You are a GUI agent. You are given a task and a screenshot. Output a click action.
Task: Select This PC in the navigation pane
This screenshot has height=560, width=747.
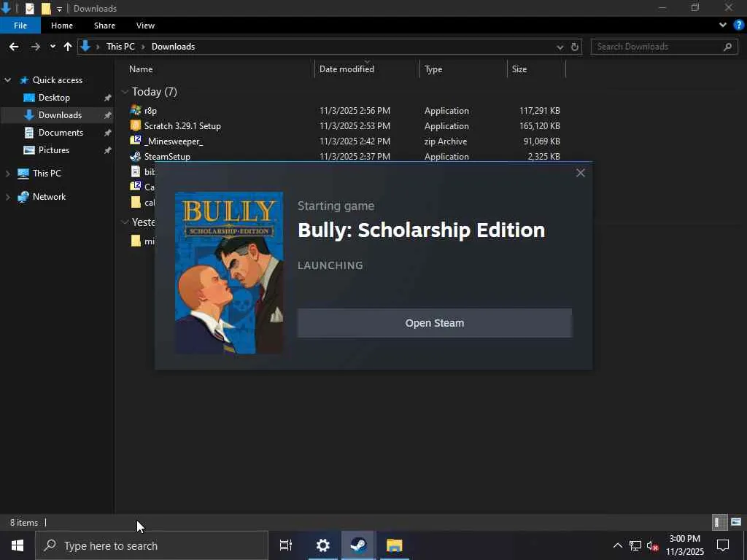47,174
